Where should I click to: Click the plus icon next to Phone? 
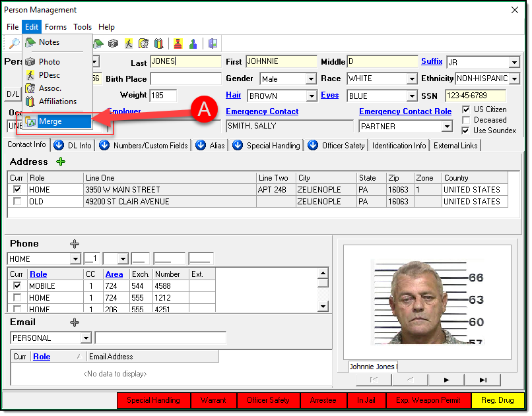pos(75,244)
